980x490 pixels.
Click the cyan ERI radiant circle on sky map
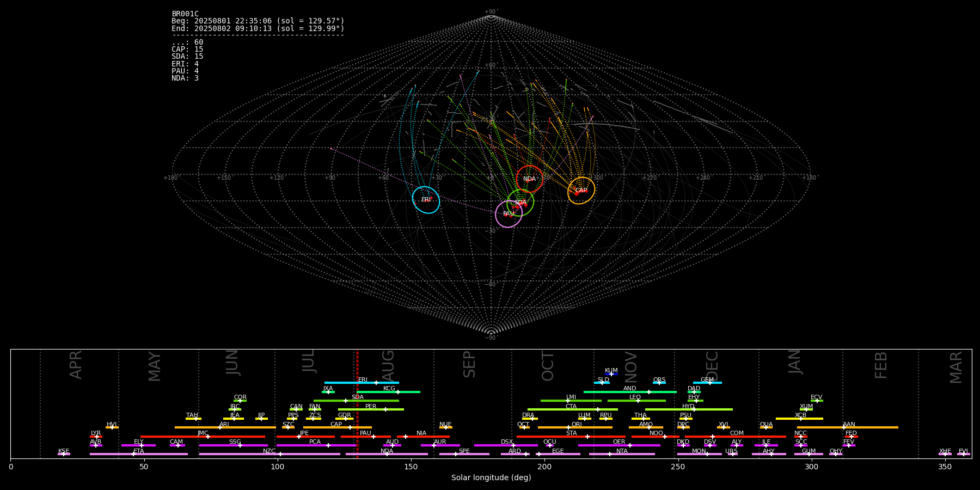pyautogui.click(x=426, y=200)
